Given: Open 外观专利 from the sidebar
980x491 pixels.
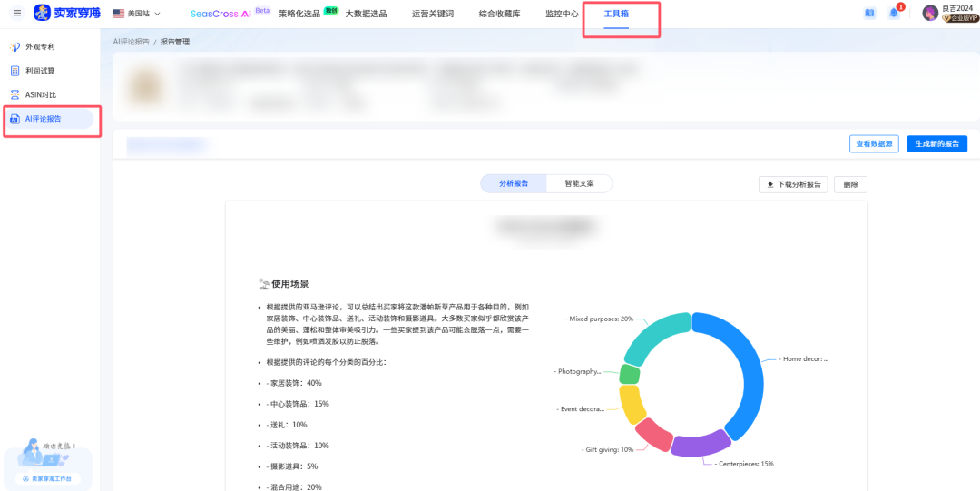Looking at the screenshot, I should point(39,46).
